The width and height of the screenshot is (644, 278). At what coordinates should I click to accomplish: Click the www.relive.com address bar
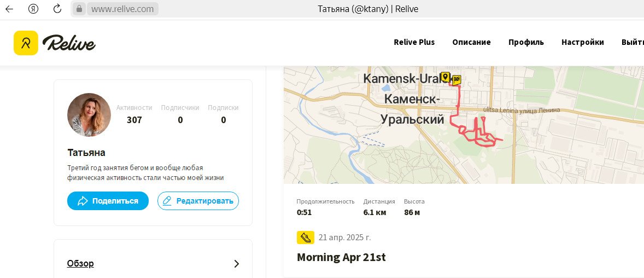[x=122, y=9]
